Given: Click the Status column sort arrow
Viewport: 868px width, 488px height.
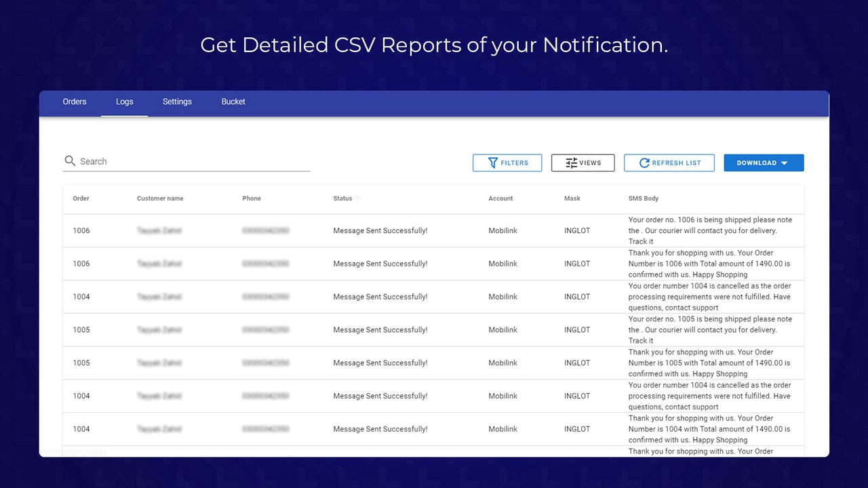Looking at the screenshot, I should coord(358,199).
